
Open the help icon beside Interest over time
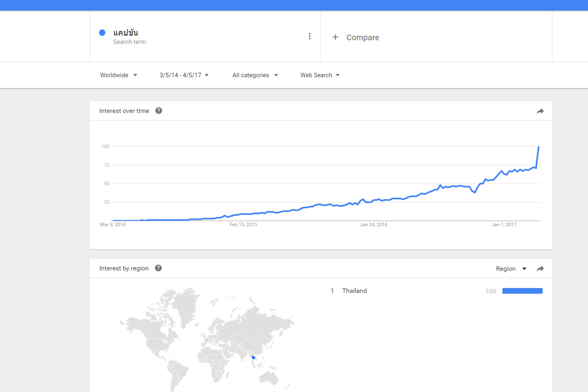point(159,111)
